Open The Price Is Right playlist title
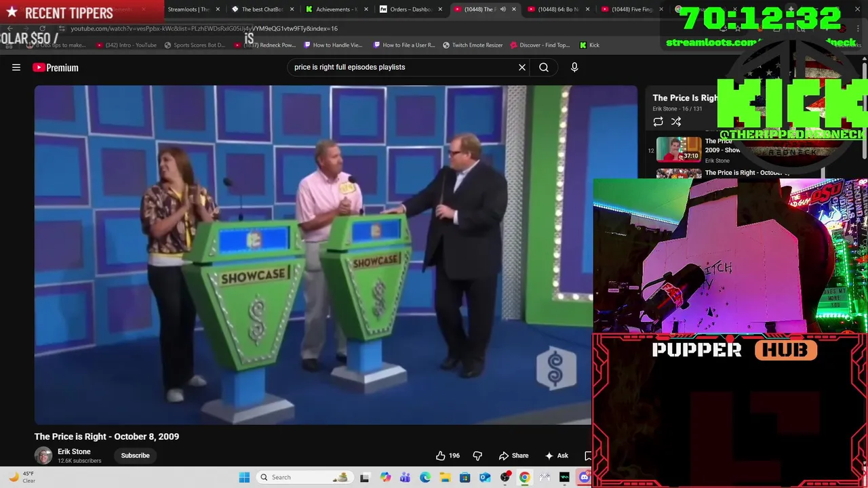 (685, 98)
